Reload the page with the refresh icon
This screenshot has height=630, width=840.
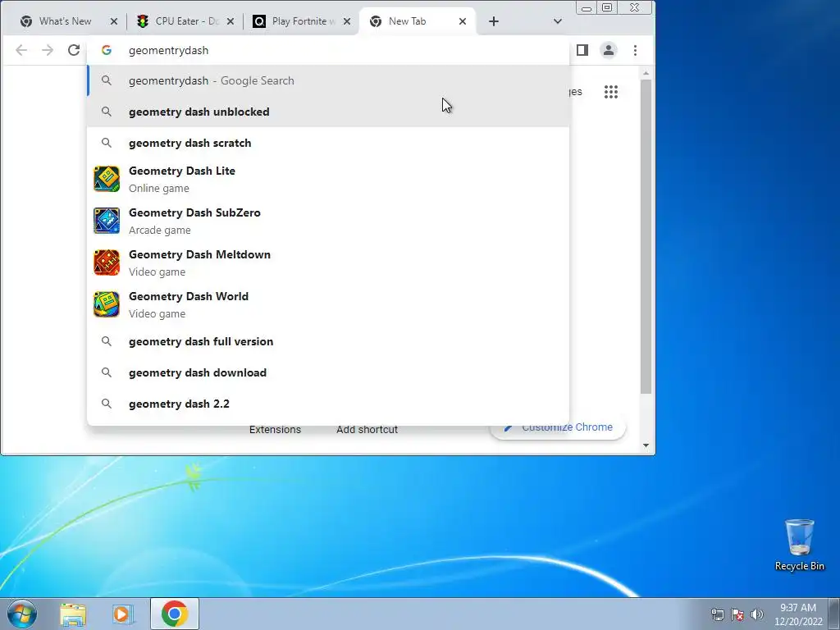74,50
